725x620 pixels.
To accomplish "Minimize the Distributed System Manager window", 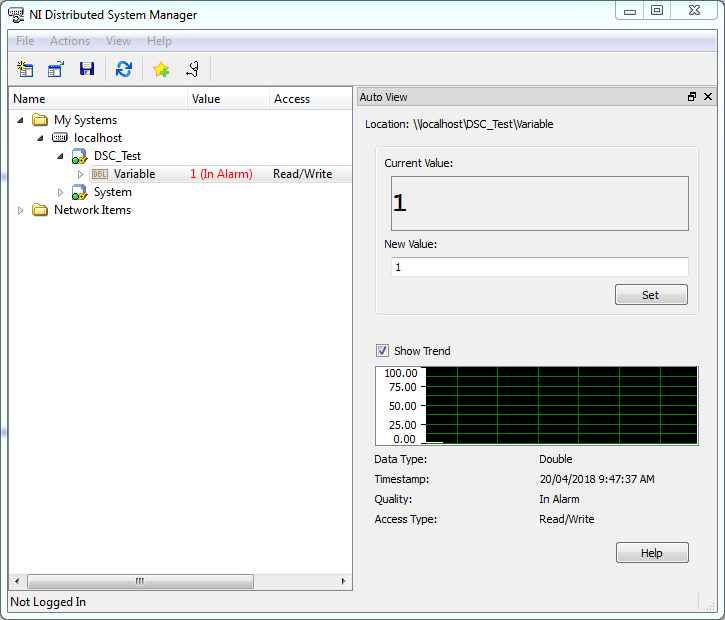I will tap(630, 10).
